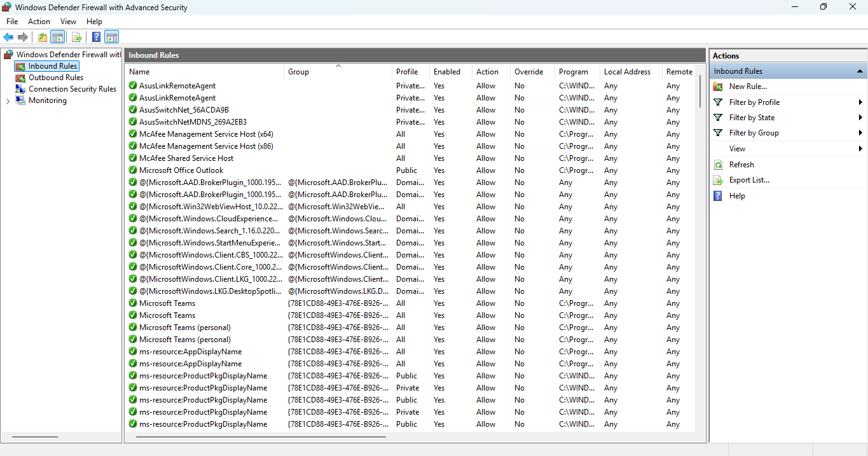Click the blue Help question-mark toolbar icon
Screen dimensions: 868x456
[96, 37]
